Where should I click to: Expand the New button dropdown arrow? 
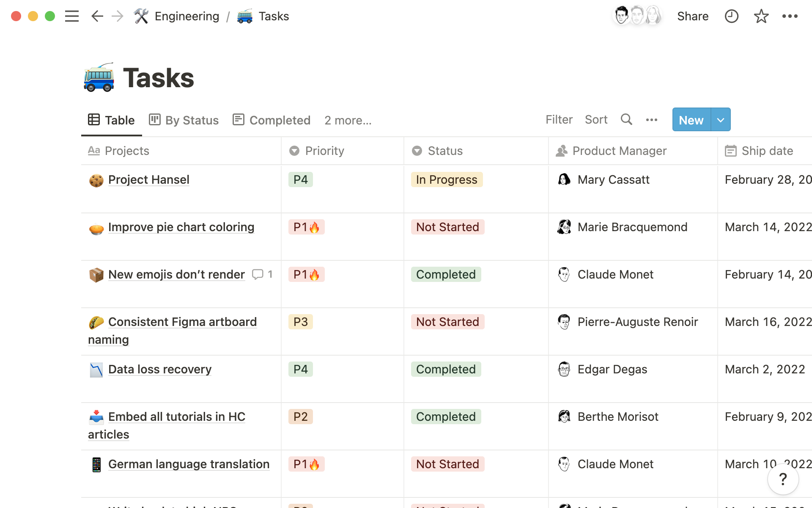pyautogui.click(x=720, y=119)
